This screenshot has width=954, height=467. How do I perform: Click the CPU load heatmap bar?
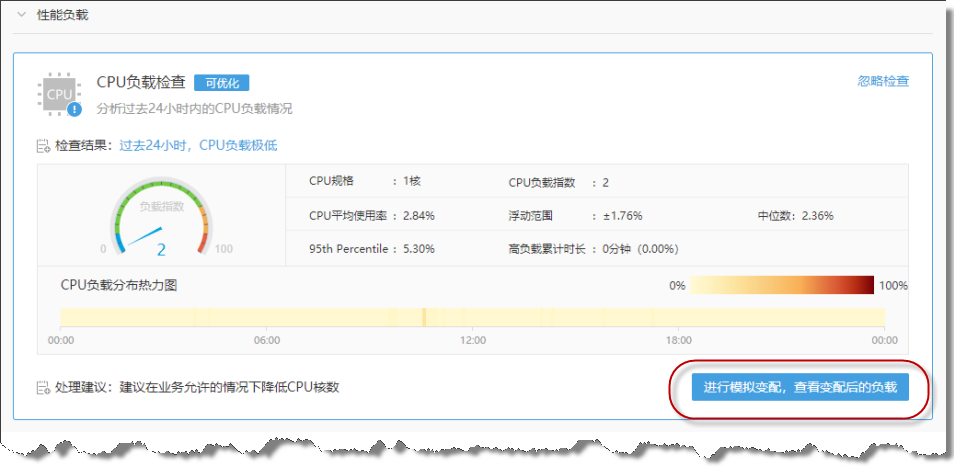(472, 317)
